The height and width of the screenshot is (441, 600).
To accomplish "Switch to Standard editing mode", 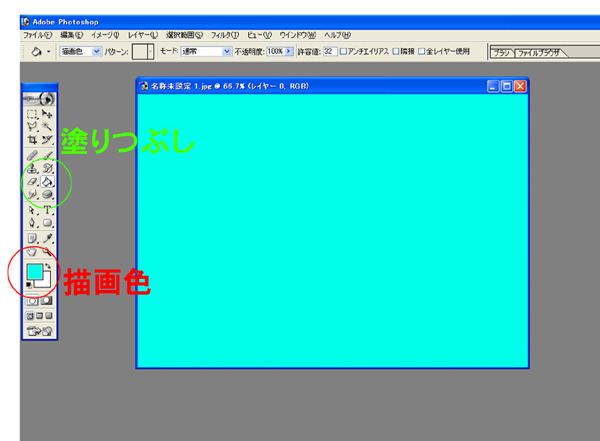I will click(x=32, y=301).
